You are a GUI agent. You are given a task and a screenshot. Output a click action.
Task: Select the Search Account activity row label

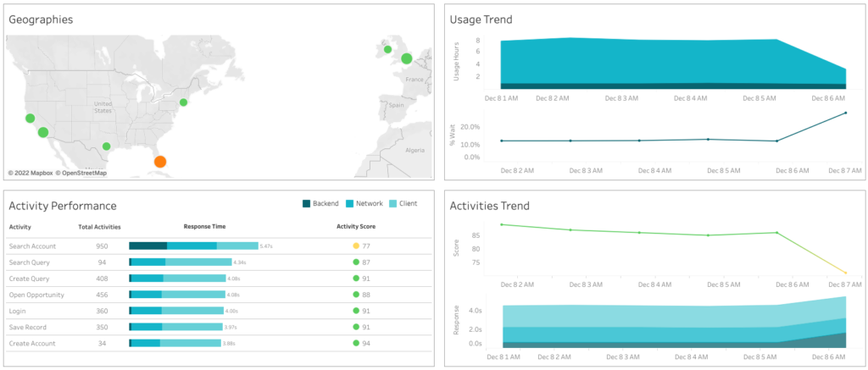point(32,246)
